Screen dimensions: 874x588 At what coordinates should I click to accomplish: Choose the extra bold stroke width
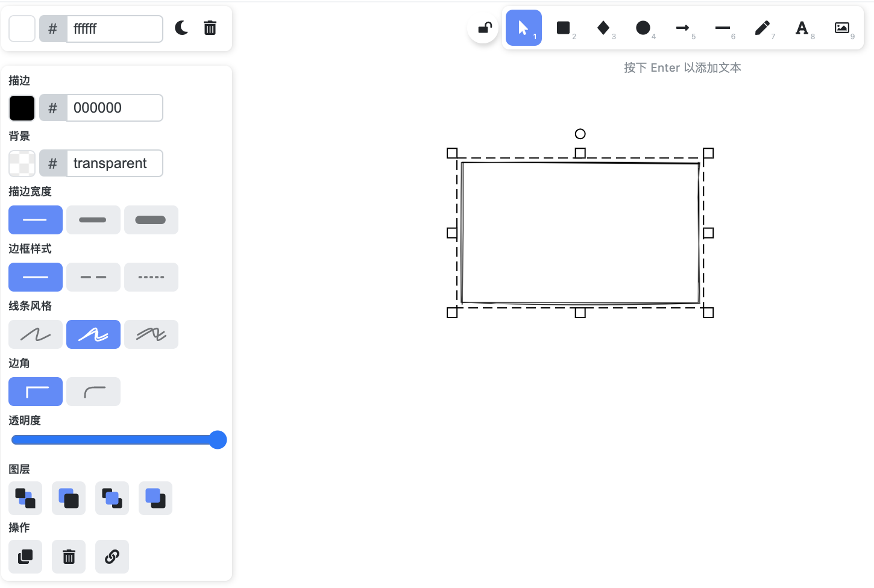tap(151, 220)
